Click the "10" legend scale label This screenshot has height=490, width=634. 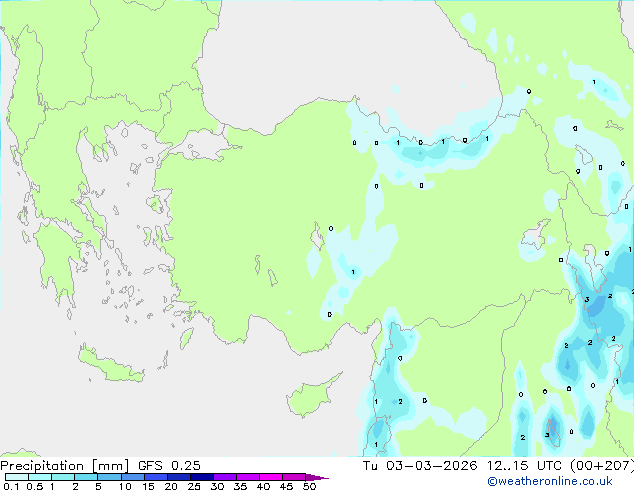[x=125, y=486]
